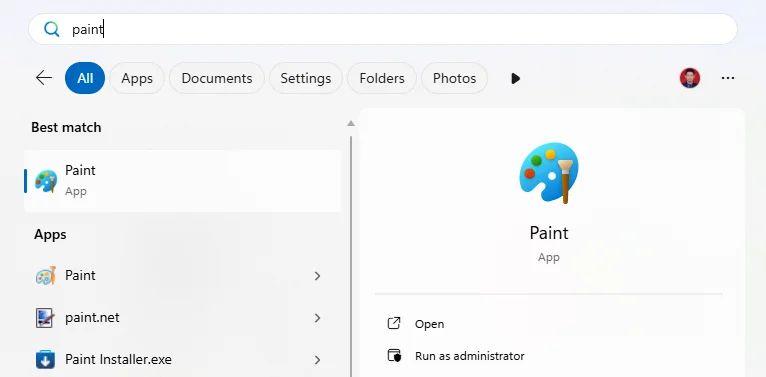Click the paint.net app icon

tap(45, 318)
